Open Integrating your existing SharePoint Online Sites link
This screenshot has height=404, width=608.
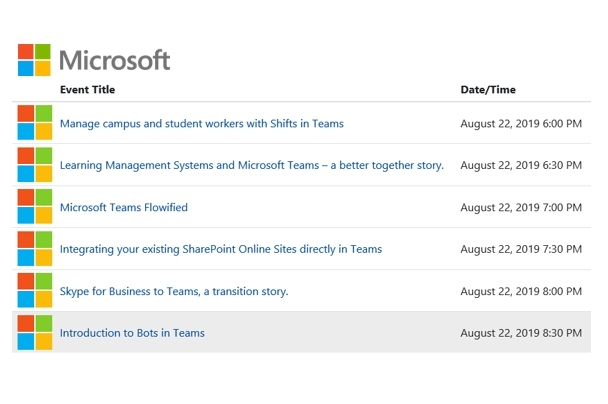[x=220, y=250]
